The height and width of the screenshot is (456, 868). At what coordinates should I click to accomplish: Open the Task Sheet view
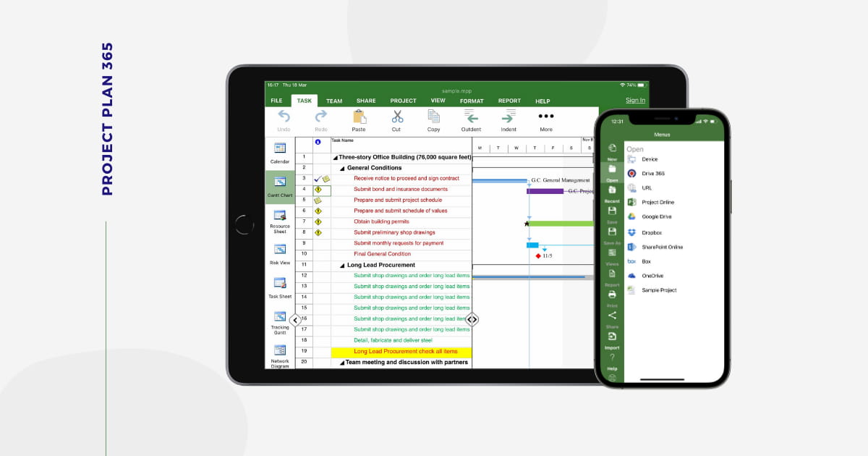280,287
